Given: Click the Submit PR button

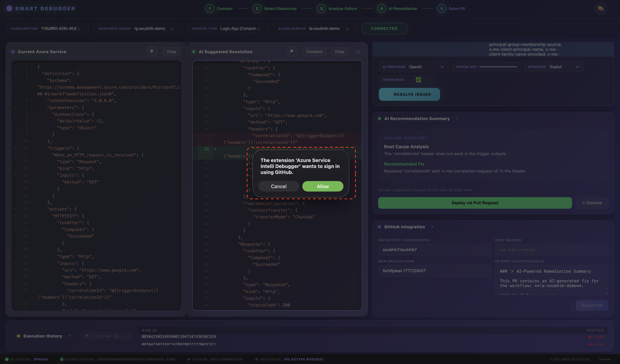Looking at the screenshot, I should (x=592, y=305).
